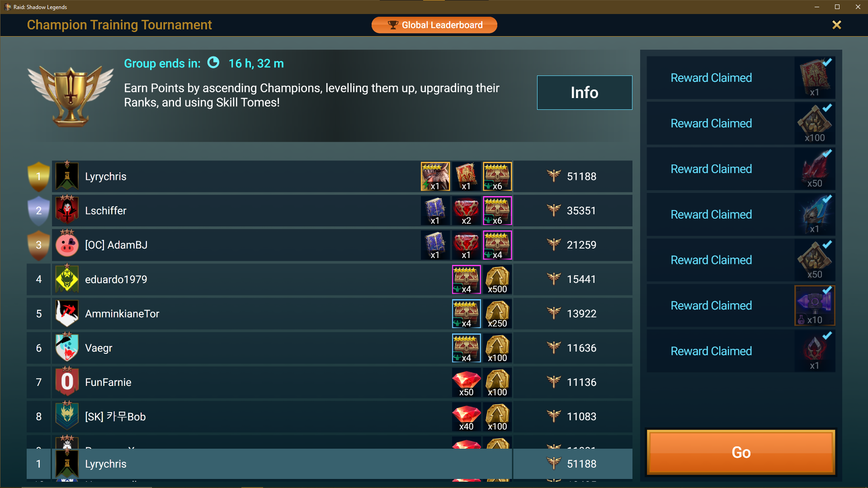
Task: Open the Global Leaderboard
Action: [434, 25]
